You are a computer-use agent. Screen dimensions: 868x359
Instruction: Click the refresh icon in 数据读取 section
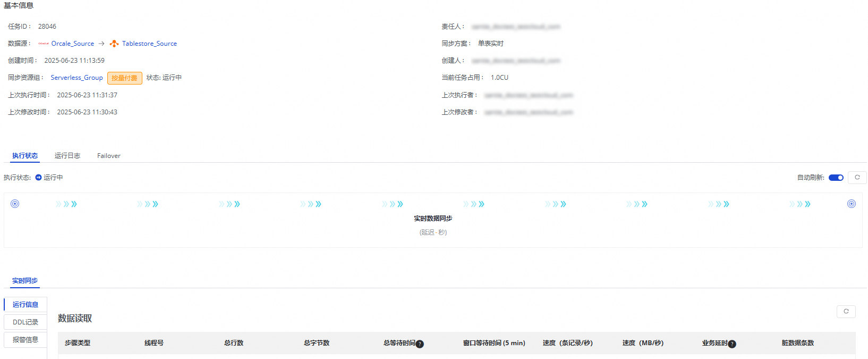click(846, 312)
